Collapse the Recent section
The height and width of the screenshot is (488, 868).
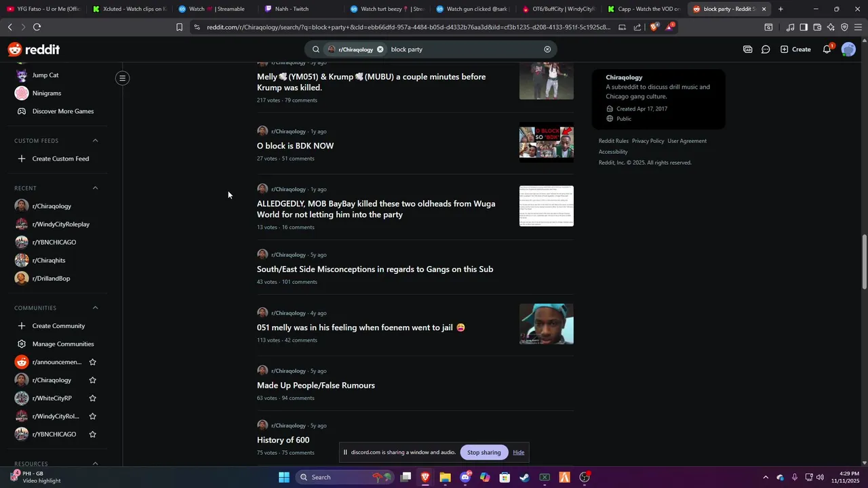(95, 188)
